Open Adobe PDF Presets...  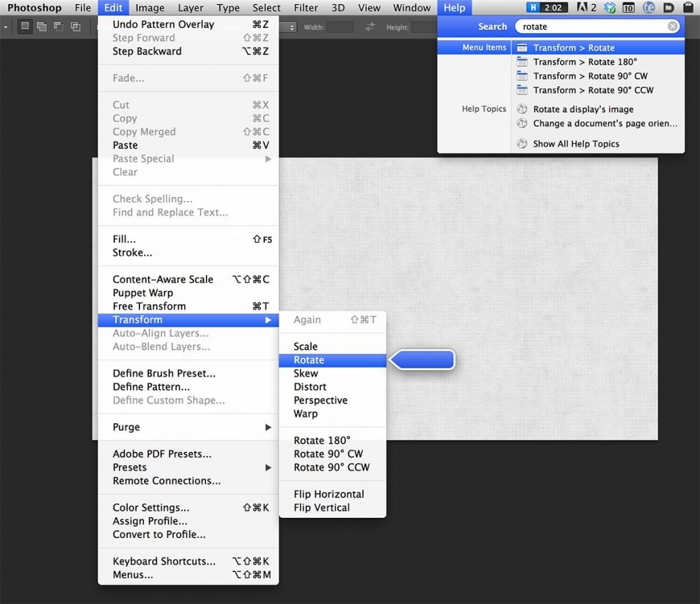[188, 454]
